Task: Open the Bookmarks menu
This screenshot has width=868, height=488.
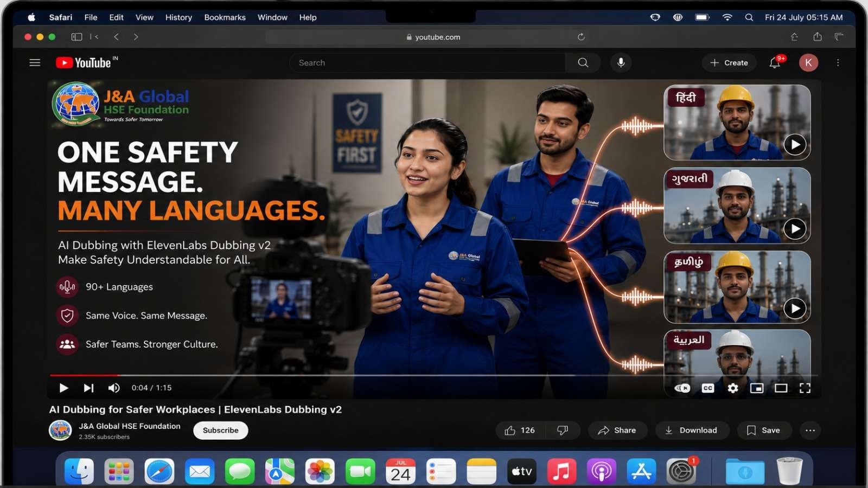Action: [225, 17]
